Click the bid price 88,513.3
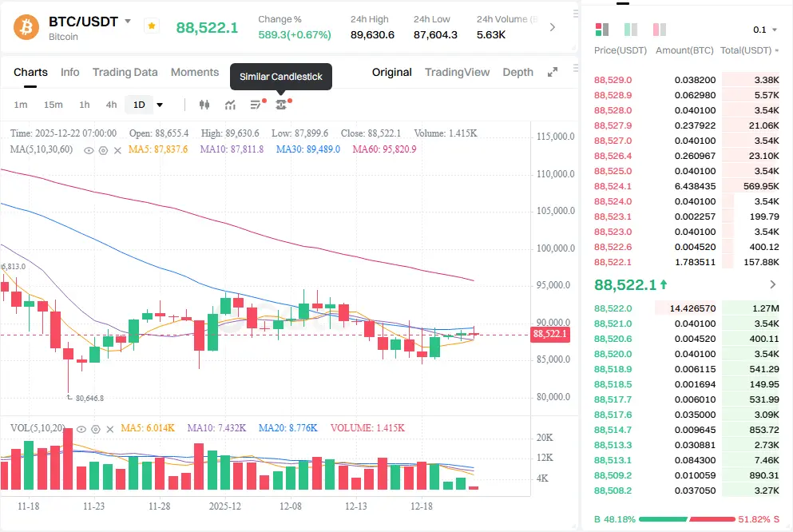The image size is (793, 532). pyautogui.click(x=613, y=445)
